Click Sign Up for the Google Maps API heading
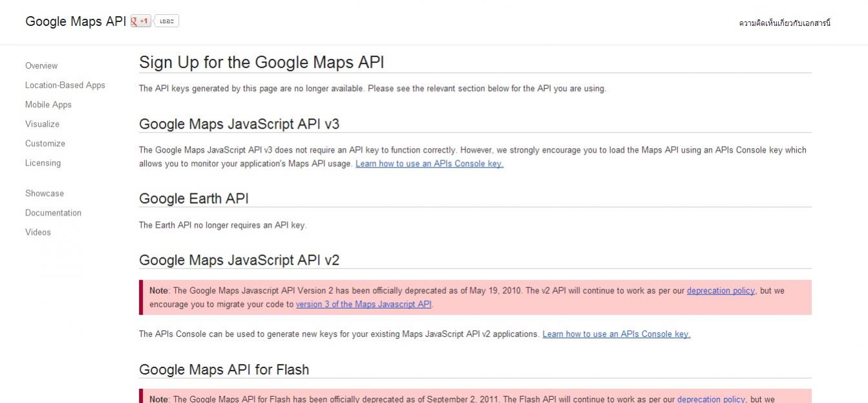This screenshot has width=868, height=403. (x=262, y=63)
